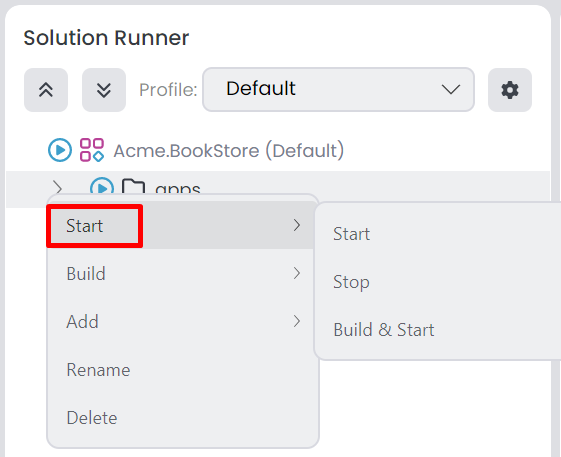Open the Add submenu in context menu
Viewport: 561px width, 457px height.
pyautogui.click(x=181, y=321)
